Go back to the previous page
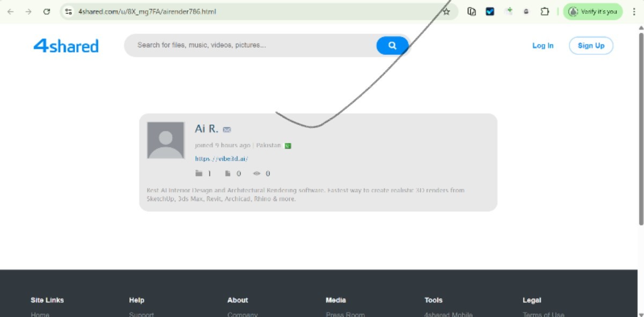 click(x=11, y=11)
